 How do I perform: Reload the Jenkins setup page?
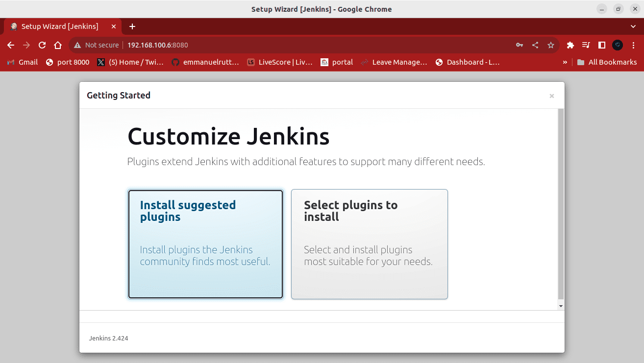(42, 45)
